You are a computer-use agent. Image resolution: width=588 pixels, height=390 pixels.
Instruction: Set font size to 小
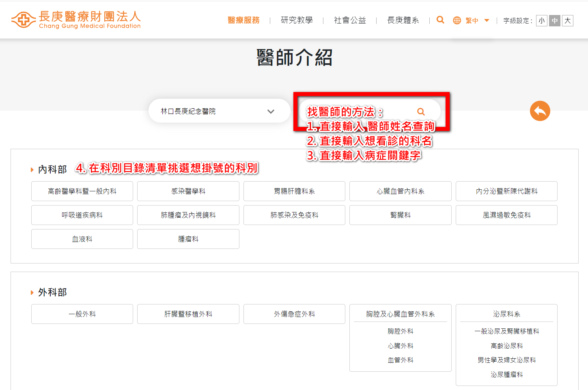tap(542, 21)
